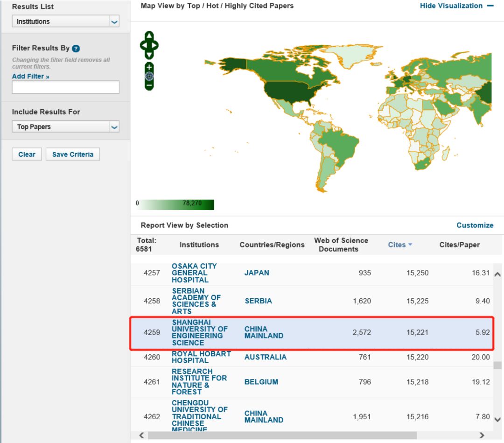
Task: Pan the map up with arrow control
Action: point(149,36)
